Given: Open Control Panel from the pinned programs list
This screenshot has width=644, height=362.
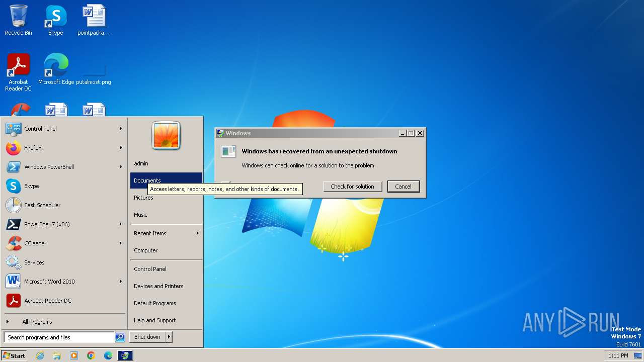Looking at the screenshot, I should tap(64, 129).
